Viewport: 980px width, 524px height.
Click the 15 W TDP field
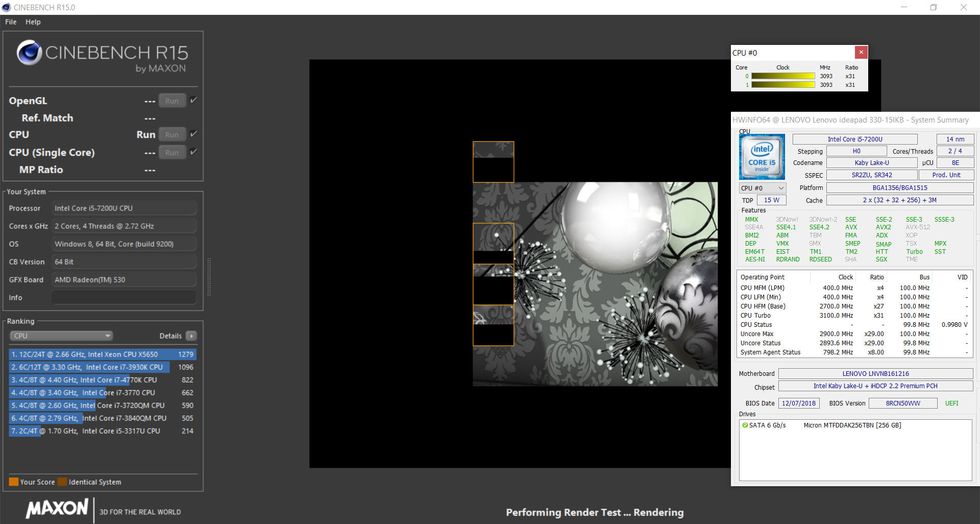click(771, 200)
